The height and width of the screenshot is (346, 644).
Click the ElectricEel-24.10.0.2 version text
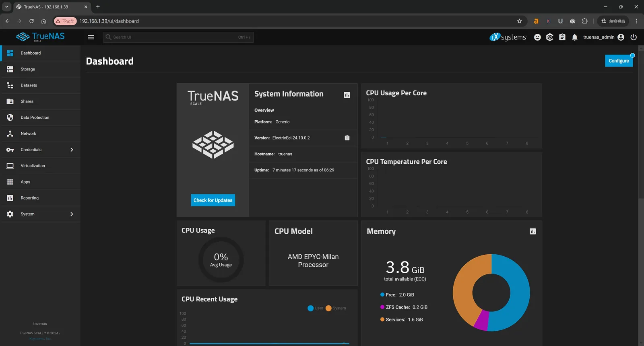click(x=291, y=138)
